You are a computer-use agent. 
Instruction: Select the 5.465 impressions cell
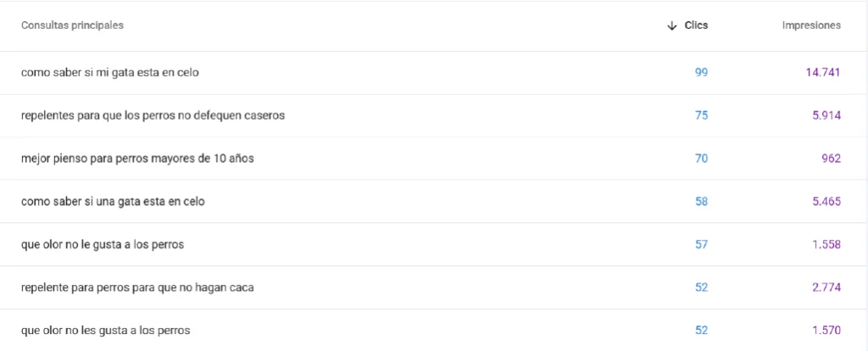pos(826,202)
